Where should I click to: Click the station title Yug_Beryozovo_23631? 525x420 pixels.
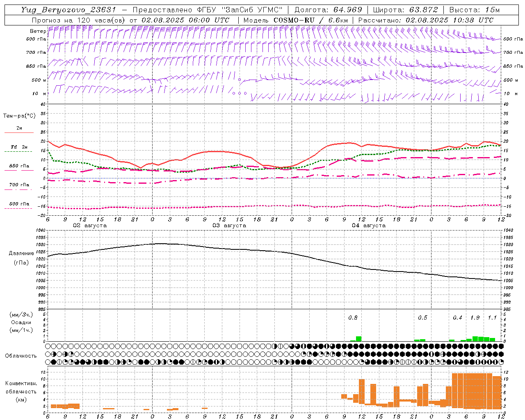68,10
